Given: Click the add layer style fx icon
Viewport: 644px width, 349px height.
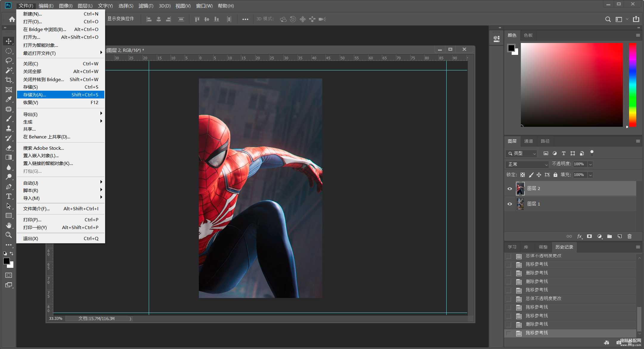Looking at the screenshot, I should point(580,236).
